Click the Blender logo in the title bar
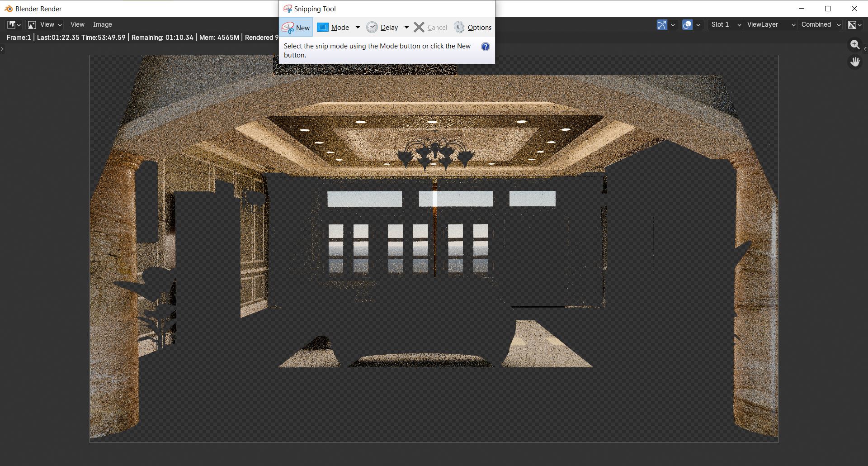Viewport: 868px width, 466px height. coord(8,9)
